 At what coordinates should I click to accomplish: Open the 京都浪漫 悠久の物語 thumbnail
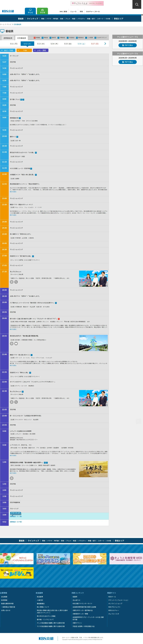click(93, 469)
